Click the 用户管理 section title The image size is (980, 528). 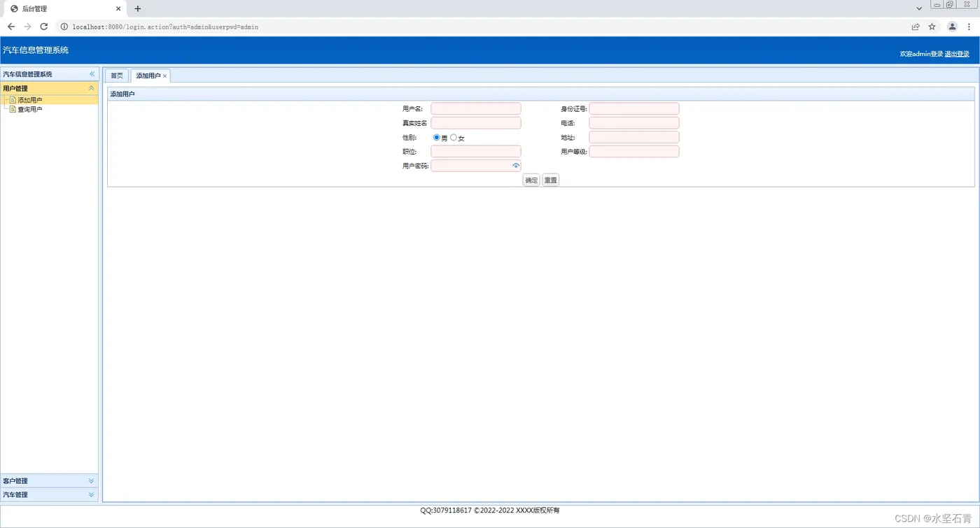click(15, 89)
